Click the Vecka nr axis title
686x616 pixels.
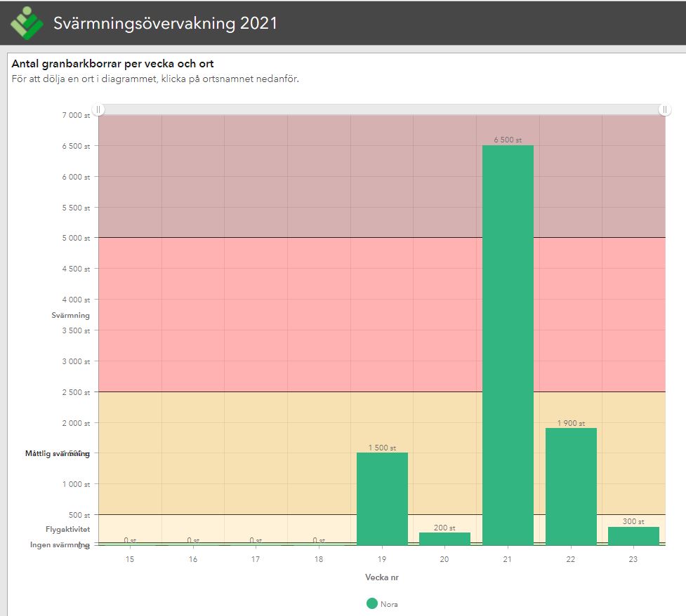tap(382, 577)
